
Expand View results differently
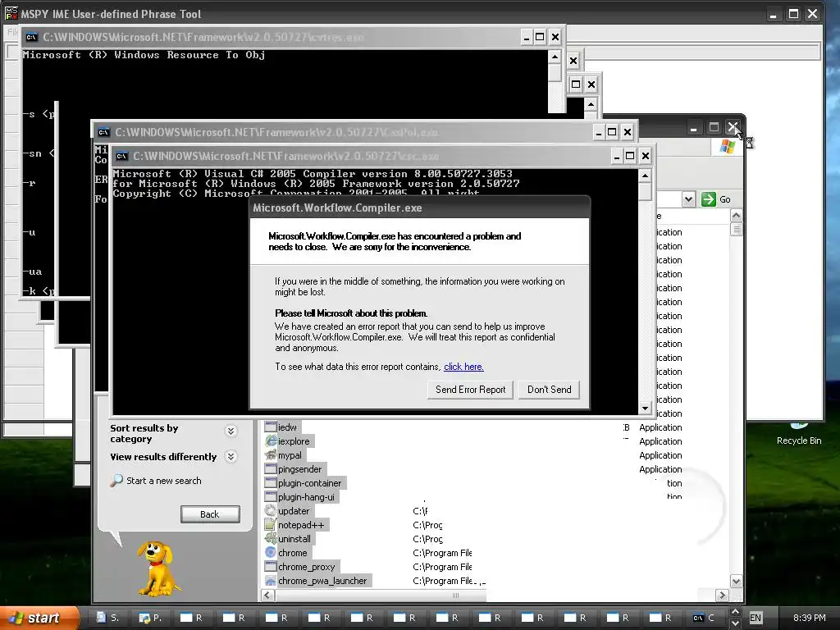(x=231, y=456)
